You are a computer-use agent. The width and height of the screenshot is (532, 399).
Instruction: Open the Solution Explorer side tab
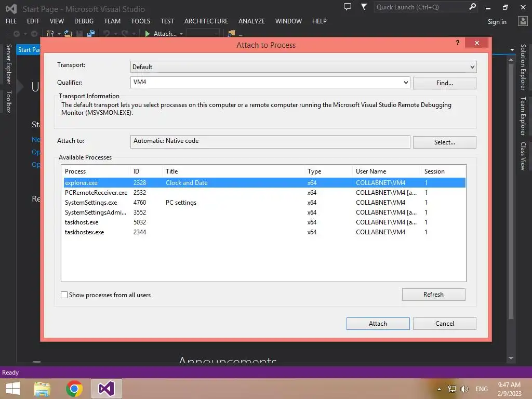click(523, 67)
